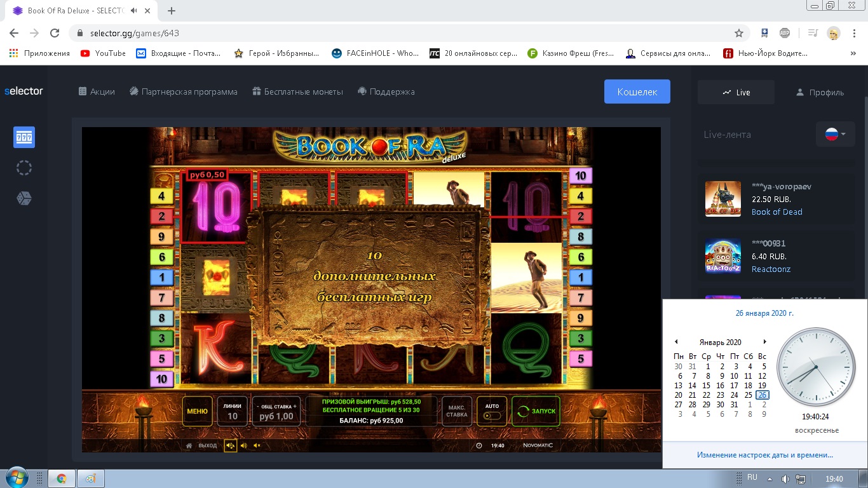Open the Book of Dead live-feed thumbnail
868x488 pixels.
click(723, 199)
